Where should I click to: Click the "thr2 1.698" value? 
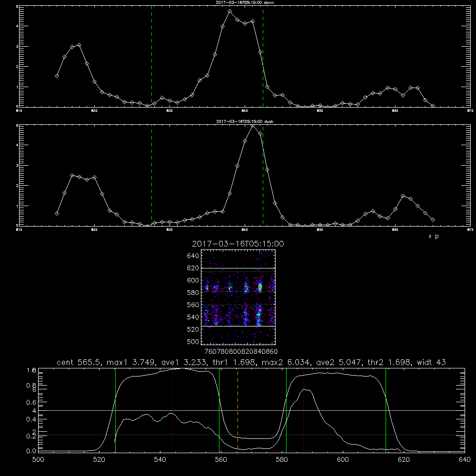point(389,362)
